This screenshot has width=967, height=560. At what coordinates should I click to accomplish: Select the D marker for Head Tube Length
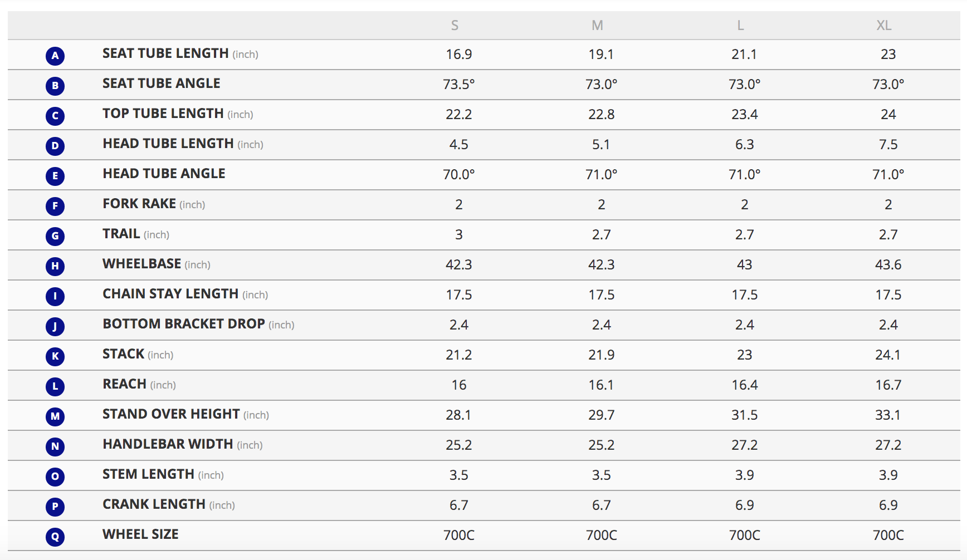point(55,146)
